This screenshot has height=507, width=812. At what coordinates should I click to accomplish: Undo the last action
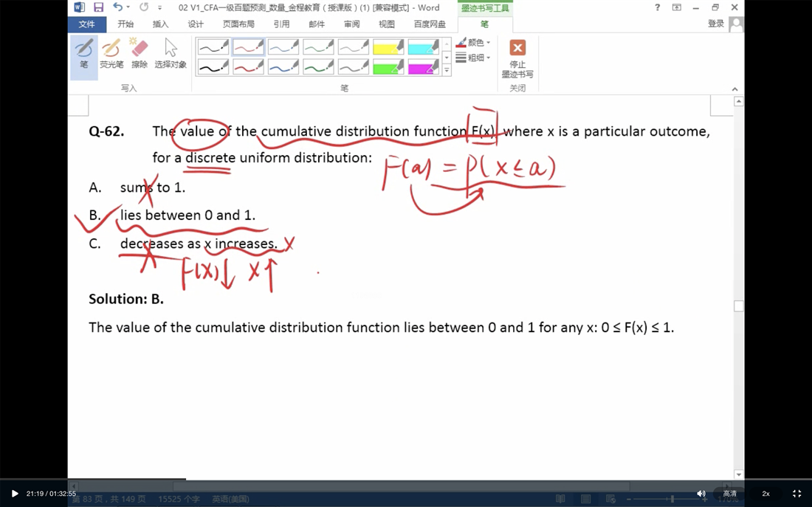click(x=118, y=7)
